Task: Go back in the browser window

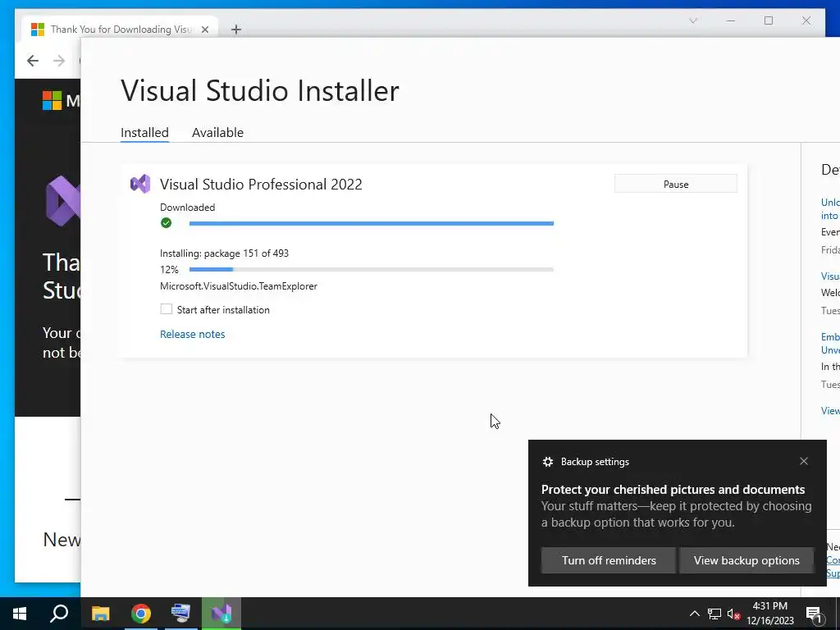Action: 33,61
